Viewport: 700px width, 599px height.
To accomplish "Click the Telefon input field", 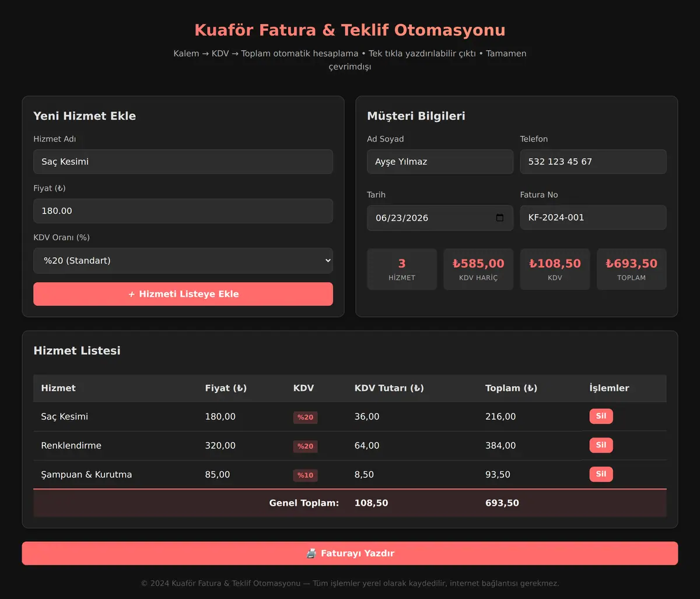I will pyautogui.click(x=593, y=162).
